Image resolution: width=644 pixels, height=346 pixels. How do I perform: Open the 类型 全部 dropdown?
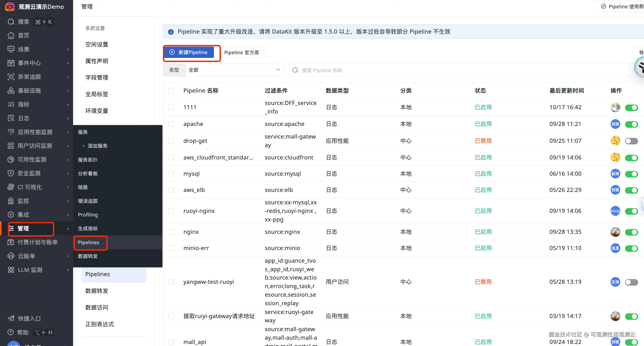(x=234, y=70)
